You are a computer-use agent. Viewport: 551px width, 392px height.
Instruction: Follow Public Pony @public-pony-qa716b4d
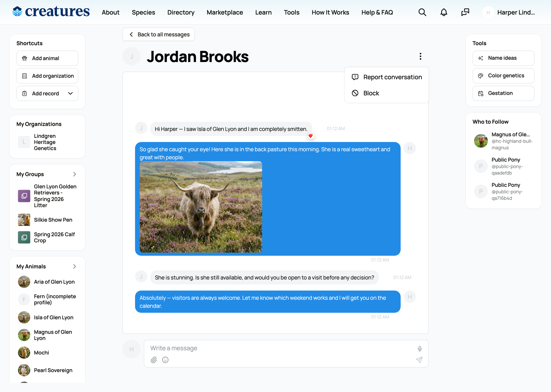[503, 191]
